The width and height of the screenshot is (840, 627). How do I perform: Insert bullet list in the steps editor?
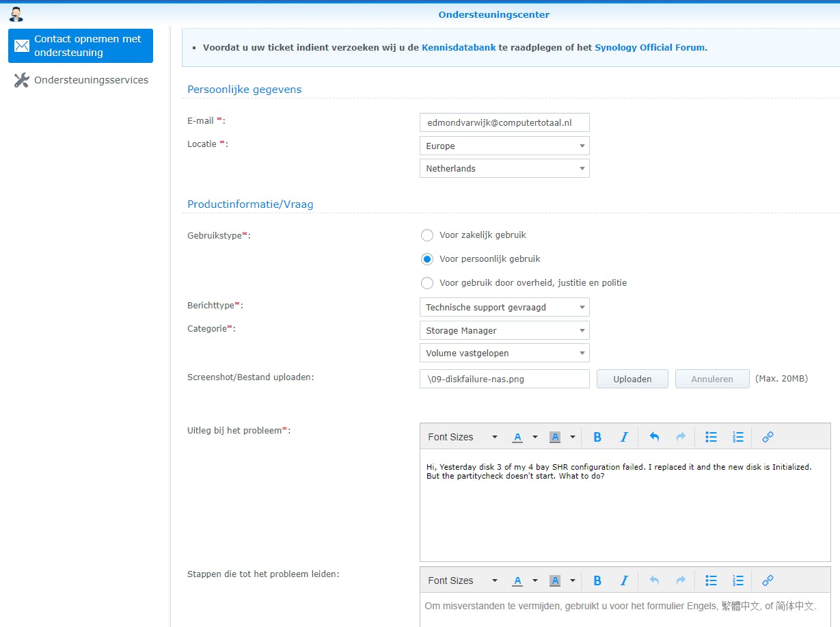point(711,581)
